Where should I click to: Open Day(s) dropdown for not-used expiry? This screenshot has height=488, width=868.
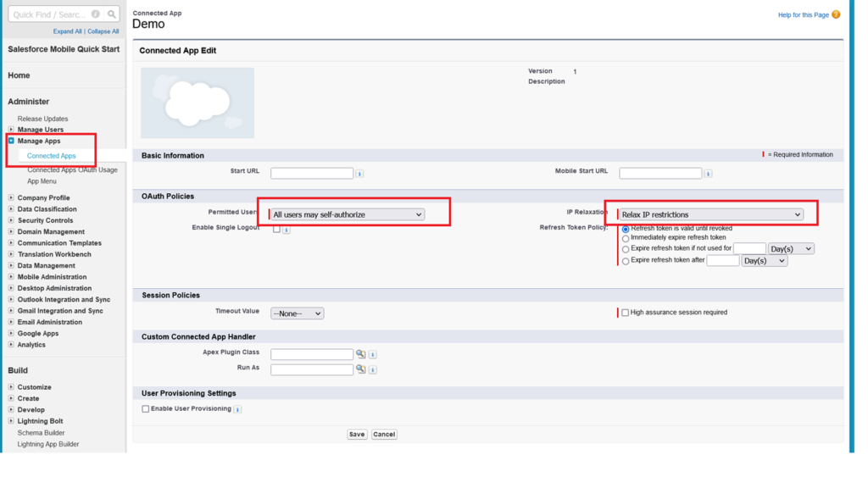tap(791, 249)
